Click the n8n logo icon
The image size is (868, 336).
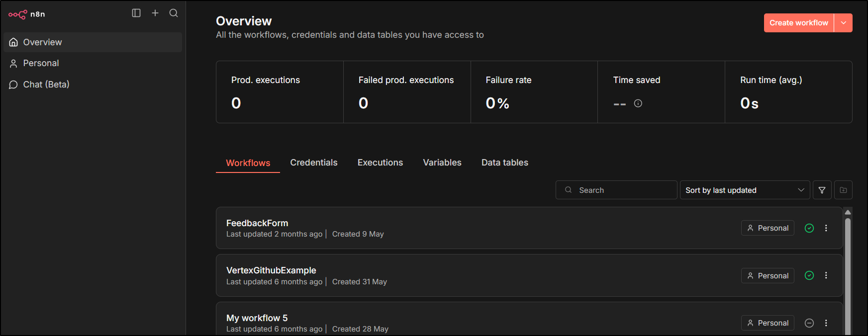coord(18,14)
